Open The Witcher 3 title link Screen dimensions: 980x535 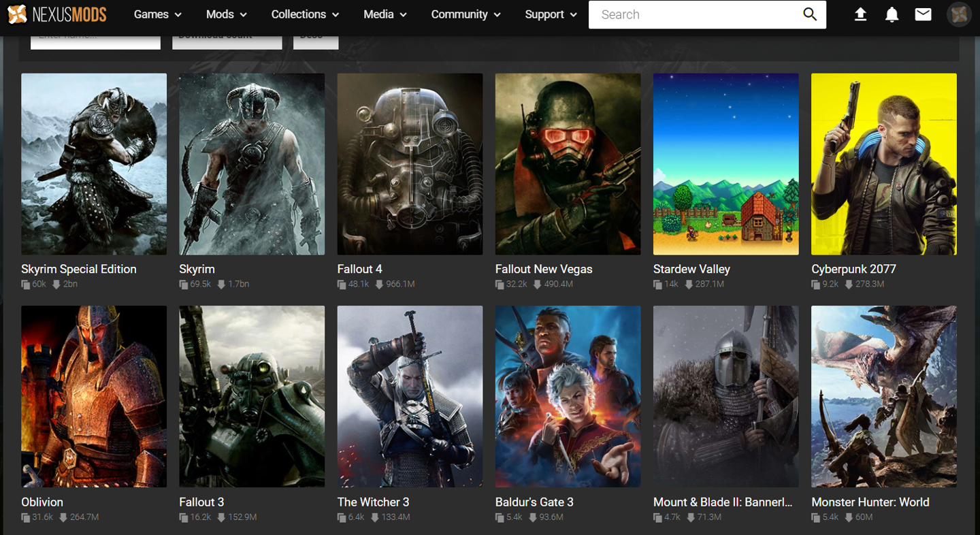point(373,502)
